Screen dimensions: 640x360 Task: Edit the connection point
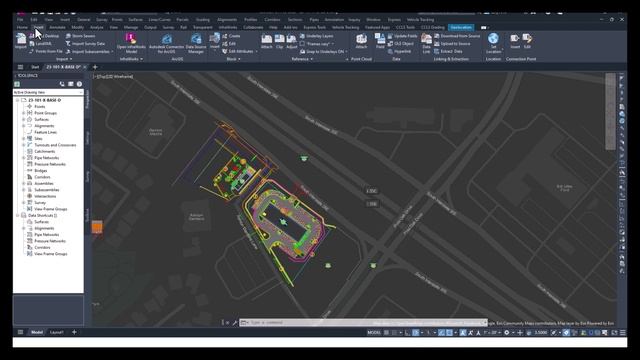[x=527, y=41]
